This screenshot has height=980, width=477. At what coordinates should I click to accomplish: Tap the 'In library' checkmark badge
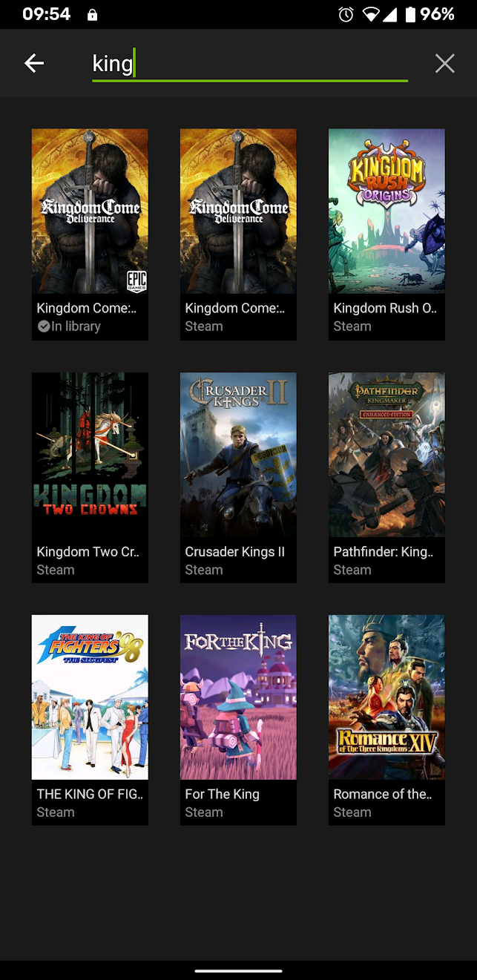pos(45,326)
